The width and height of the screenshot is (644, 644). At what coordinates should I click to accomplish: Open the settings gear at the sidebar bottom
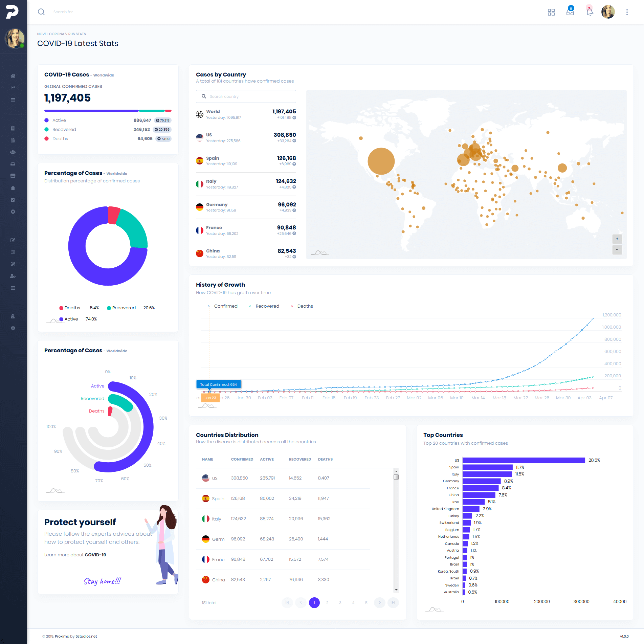pyautogui.click(x=13, y=328)
